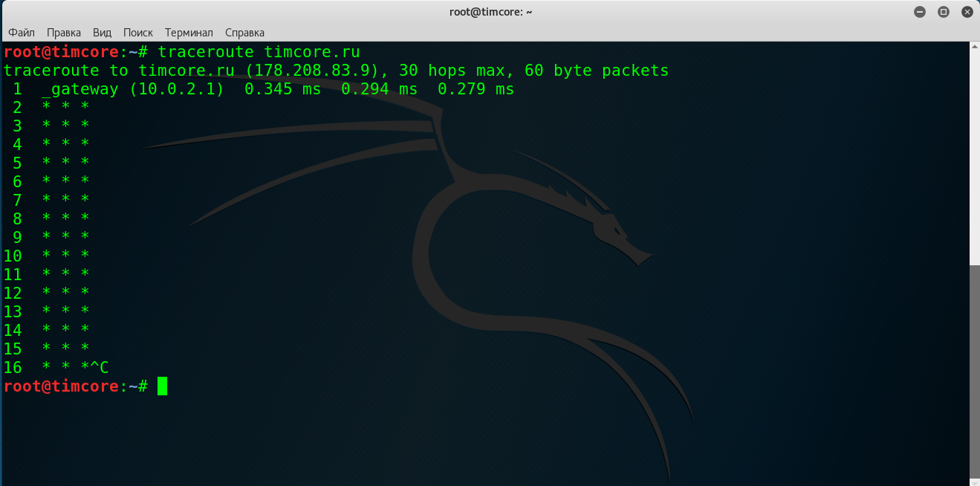Open the Вид menu

[102, 33]
